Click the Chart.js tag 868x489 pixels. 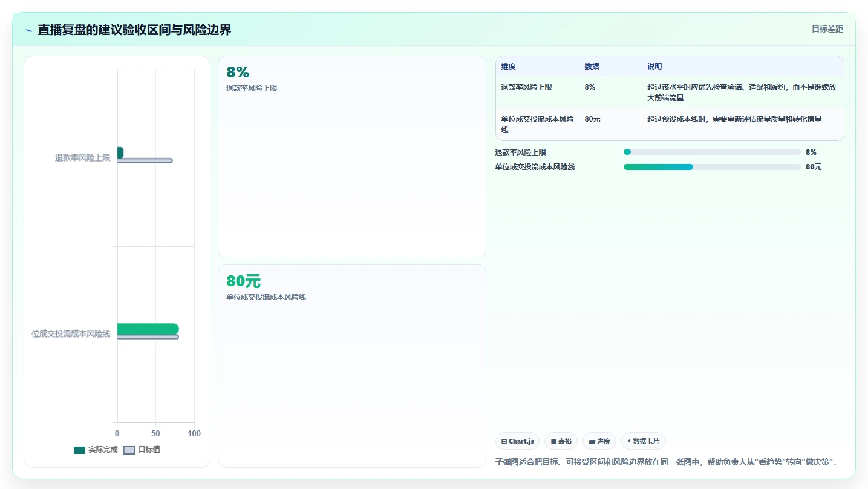(517, 441)
